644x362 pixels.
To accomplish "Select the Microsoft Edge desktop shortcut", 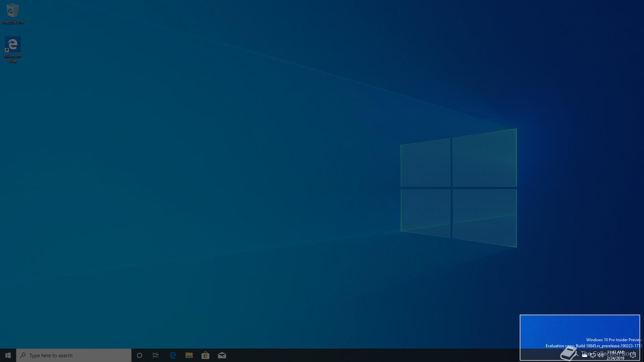I will (x=13, y=50).
